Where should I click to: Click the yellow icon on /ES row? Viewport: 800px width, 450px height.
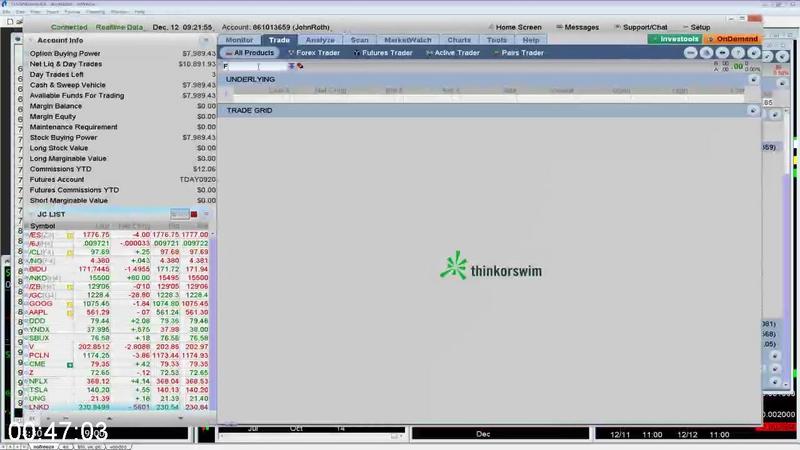(x=70, y=236)
